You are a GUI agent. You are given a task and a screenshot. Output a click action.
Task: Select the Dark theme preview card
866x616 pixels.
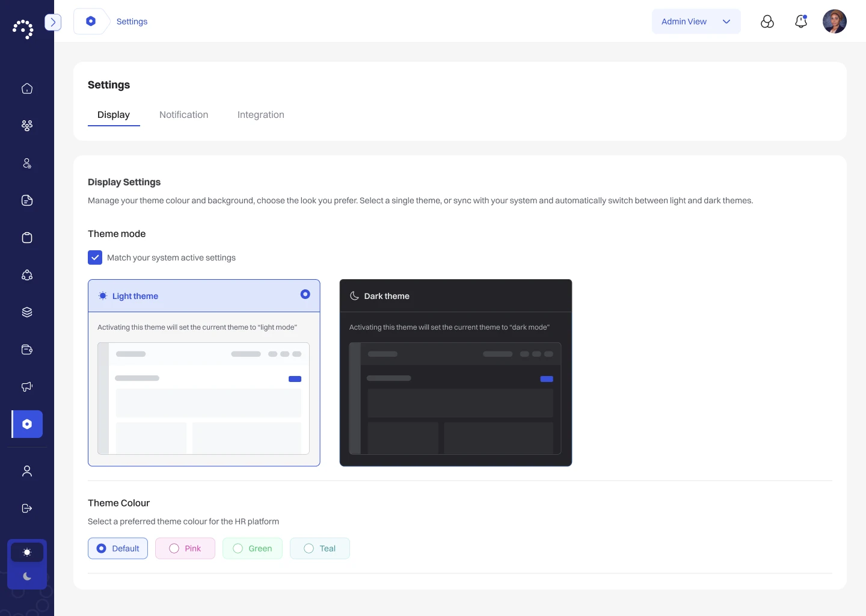456,373
